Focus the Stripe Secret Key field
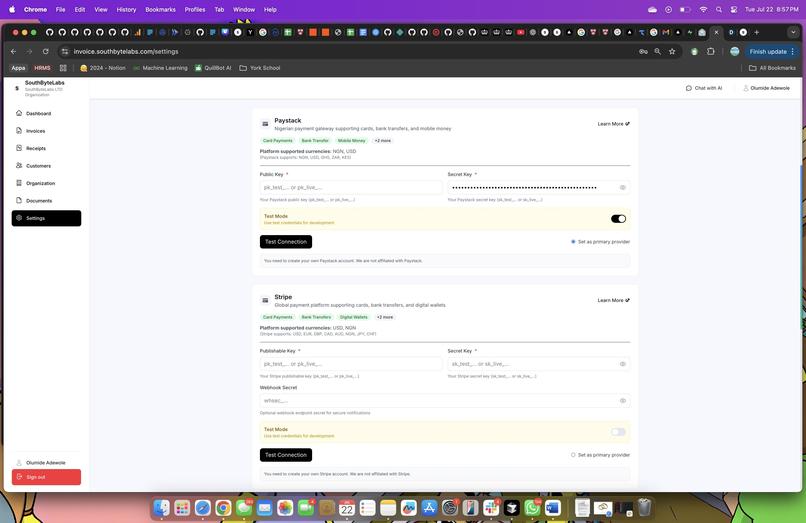 pyautogui.click(x=538, y=364)
